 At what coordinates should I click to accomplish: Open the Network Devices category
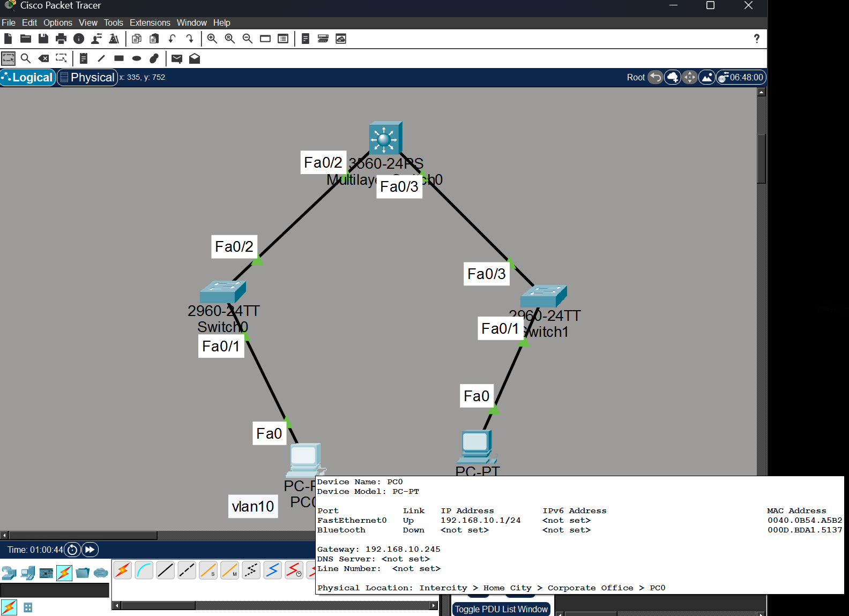(9, 573)
